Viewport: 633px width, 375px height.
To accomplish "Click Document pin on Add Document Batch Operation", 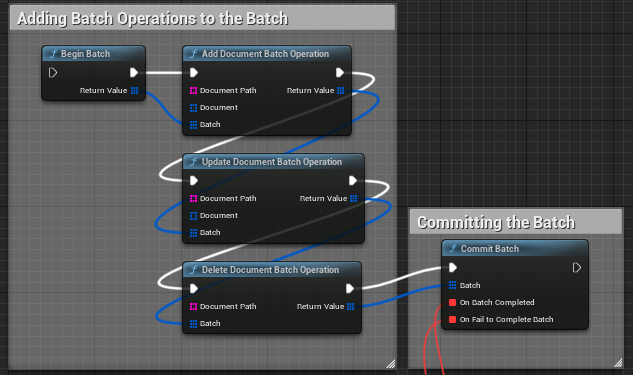I will [193, 107].
